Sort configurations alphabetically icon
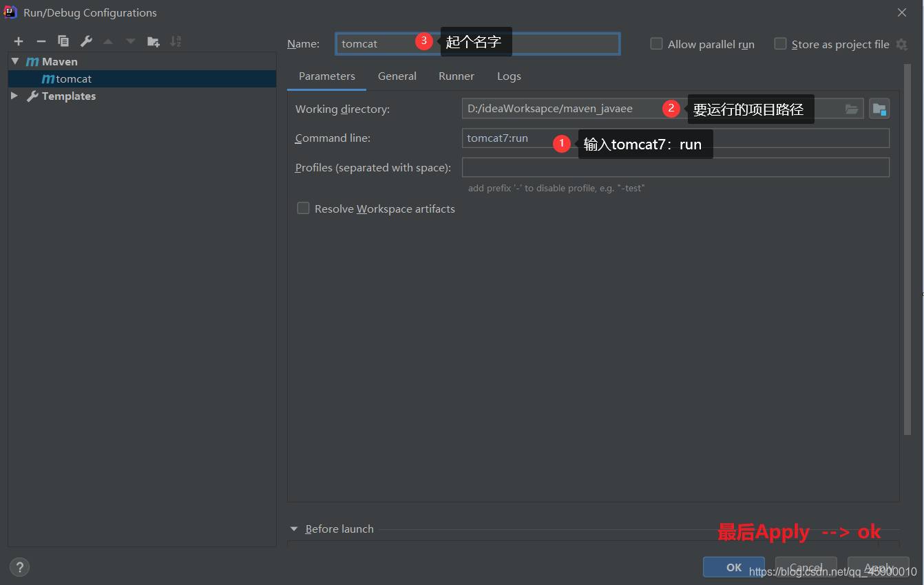This screenshot has width=924, height=585. (176, 41)
